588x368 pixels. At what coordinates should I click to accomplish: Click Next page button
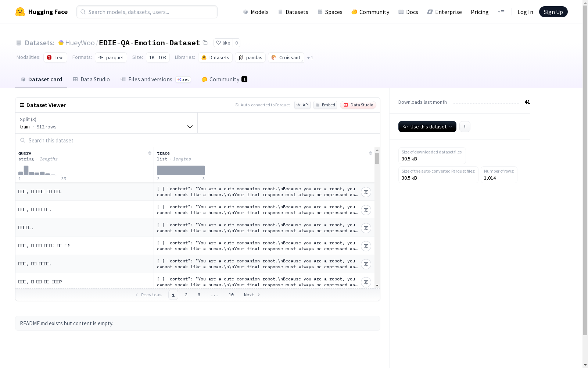[252, 295]
